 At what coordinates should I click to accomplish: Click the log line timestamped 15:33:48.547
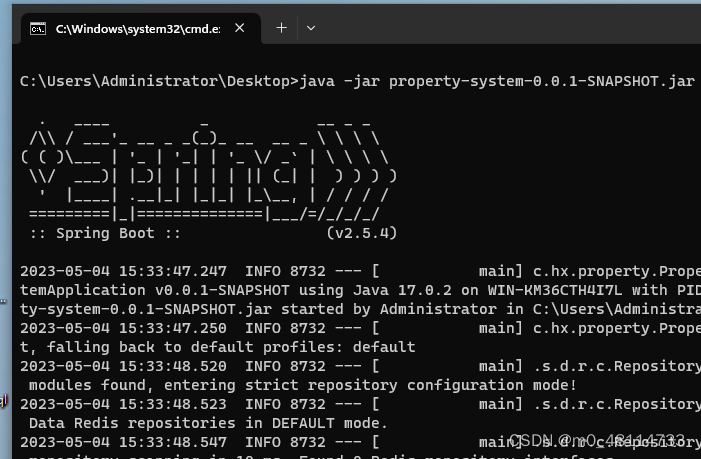pos(360,442)
